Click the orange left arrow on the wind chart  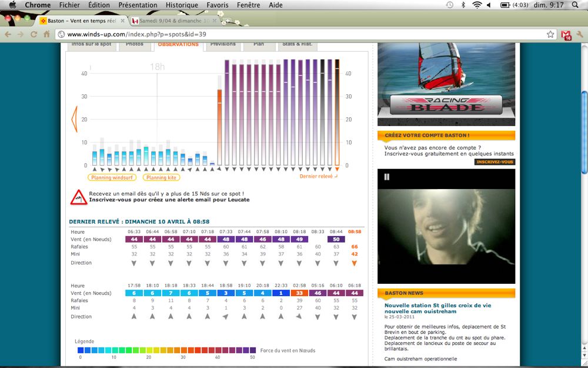click(74, 118)
